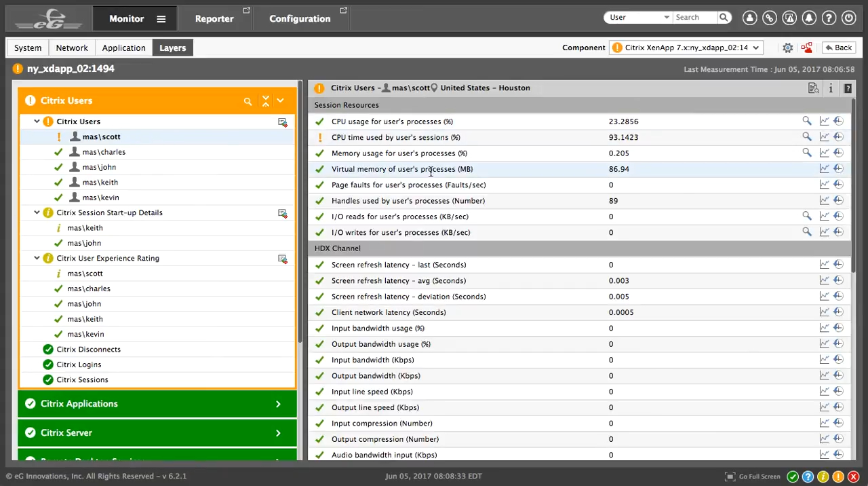Viewport: 868px width, 486px height.
Task: Click the red critical-state filter icon in footer
Action: point(853,476)
